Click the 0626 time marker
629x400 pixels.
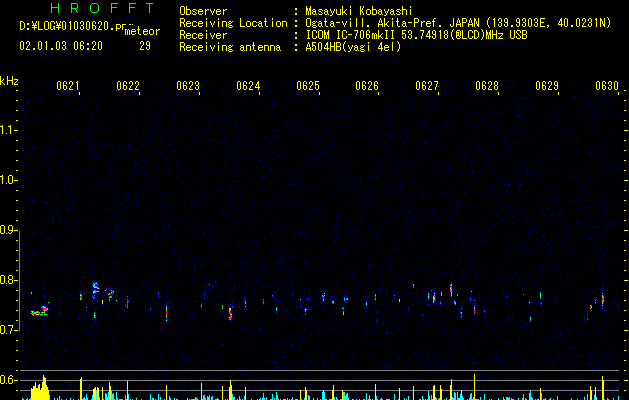367,86
